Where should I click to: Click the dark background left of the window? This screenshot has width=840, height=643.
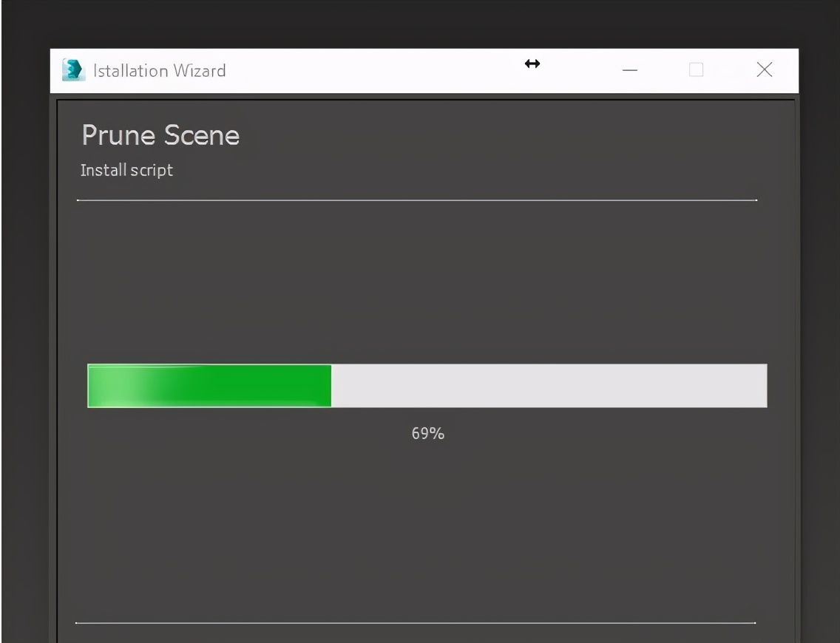24,333
